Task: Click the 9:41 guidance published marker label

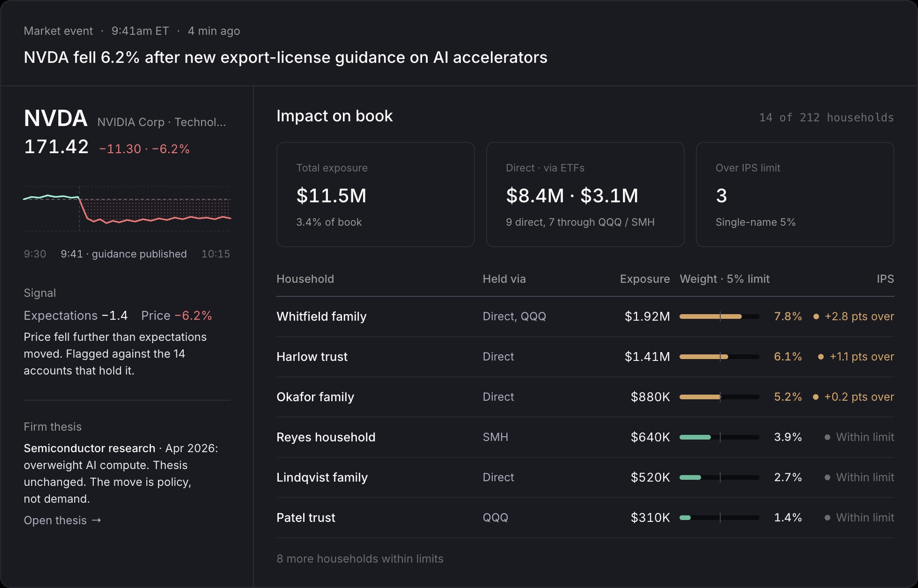Action: [124, 254]
